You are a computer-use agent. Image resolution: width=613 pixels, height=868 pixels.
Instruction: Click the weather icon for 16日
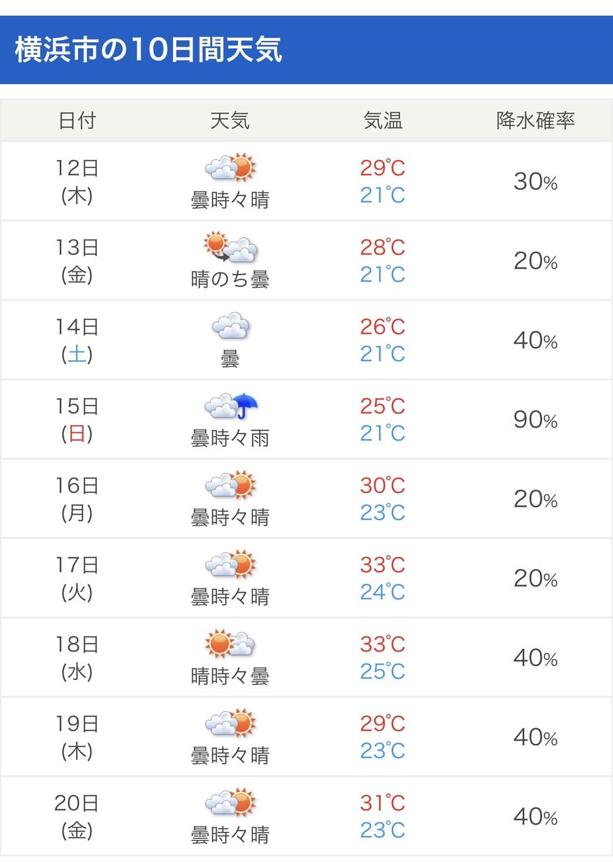[231, 486]
